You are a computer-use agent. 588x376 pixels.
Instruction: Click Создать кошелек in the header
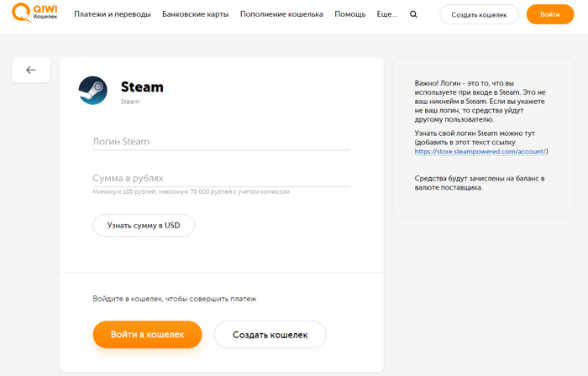click(x=479, y=14)
